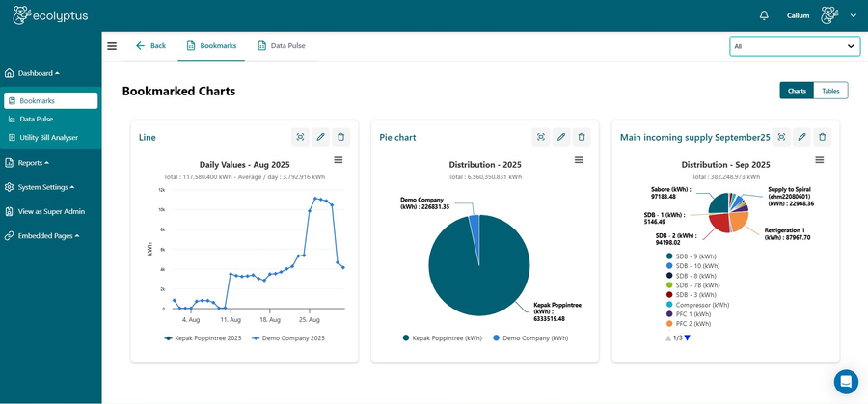
Task: Edit the Line chart with pencil icon
Action: pyautogui.click(x=320, y=137)
